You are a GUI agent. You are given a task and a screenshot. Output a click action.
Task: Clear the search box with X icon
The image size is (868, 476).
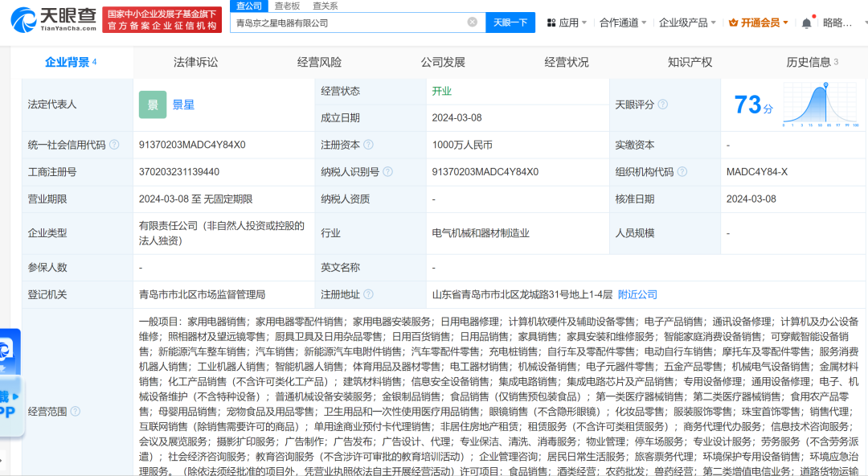[x=473, y=23]
